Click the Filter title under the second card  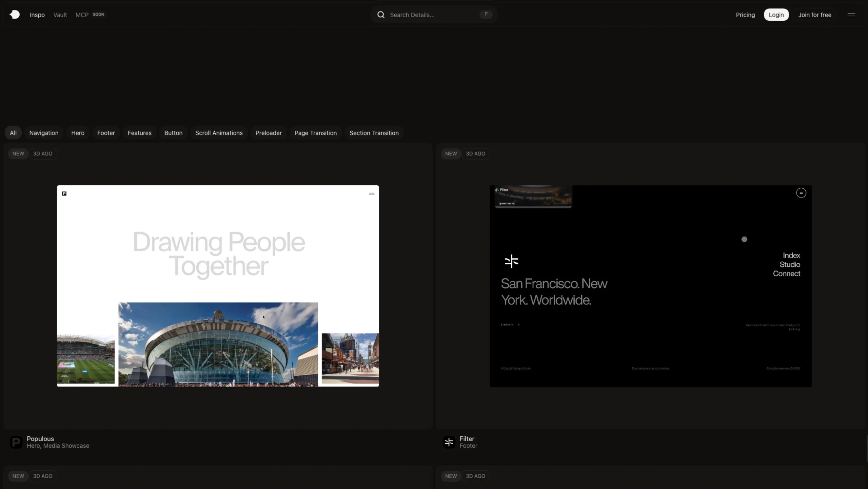click(x=467, y=439)
